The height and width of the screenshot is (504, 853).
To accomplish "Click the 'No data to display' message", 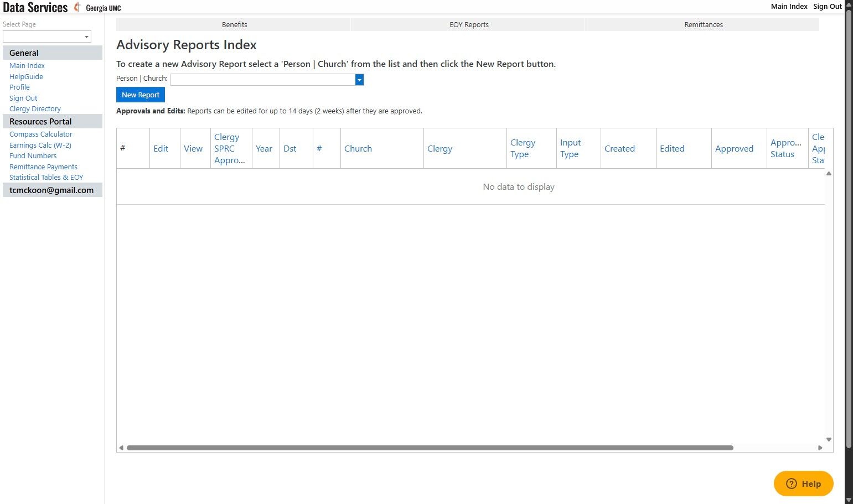I will tap(519, 186).
